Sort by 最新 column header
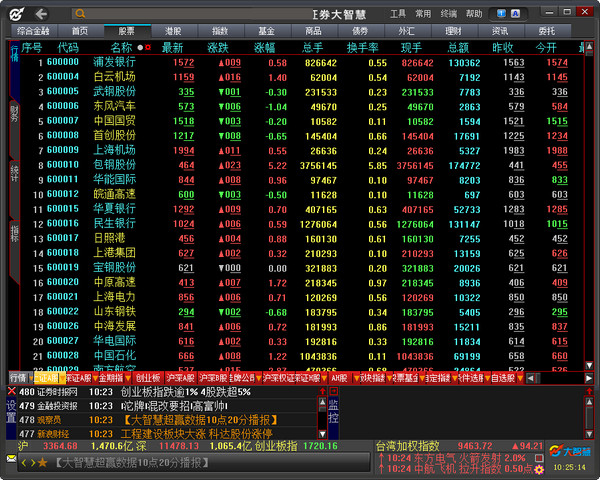 tap(173, 48)
